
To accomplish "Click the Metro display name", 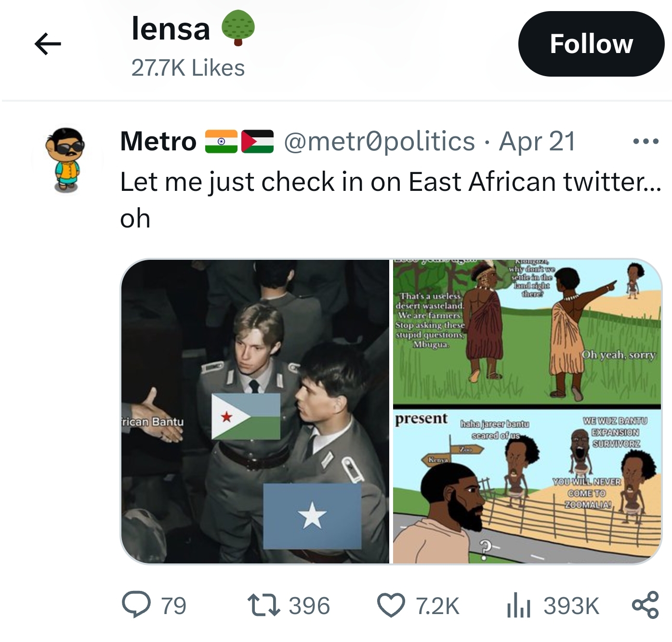I will point(158,142).
